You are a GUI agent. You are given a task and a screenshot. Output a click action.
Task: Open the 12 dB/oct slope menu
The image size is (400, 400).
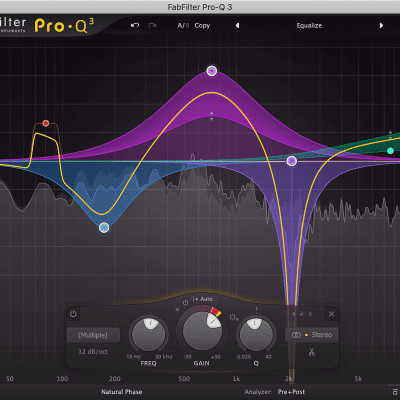(93, 352)
